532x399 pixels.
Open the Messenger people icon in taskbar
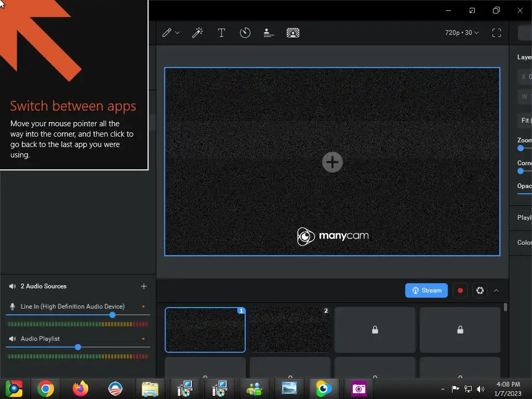point(255,389)
